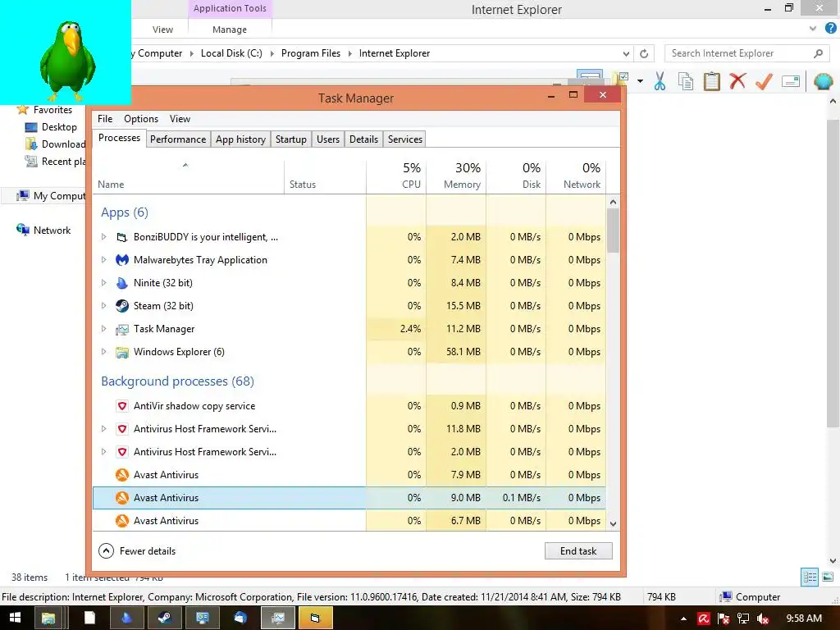This screenshot has height=630, width=840.
Task: Sort processes by the Memory column
Action: pyautogui.click(x=456, y=176)
